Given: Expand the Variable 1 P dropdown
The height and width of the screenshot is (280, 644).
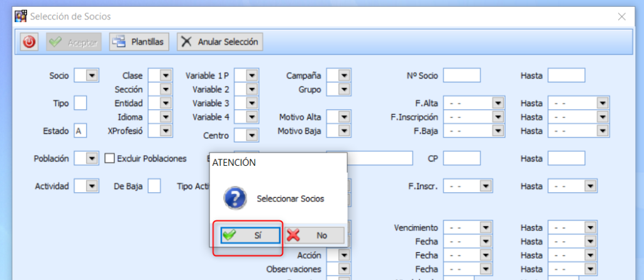Looking at the screenshot, I should coord(251,75).
